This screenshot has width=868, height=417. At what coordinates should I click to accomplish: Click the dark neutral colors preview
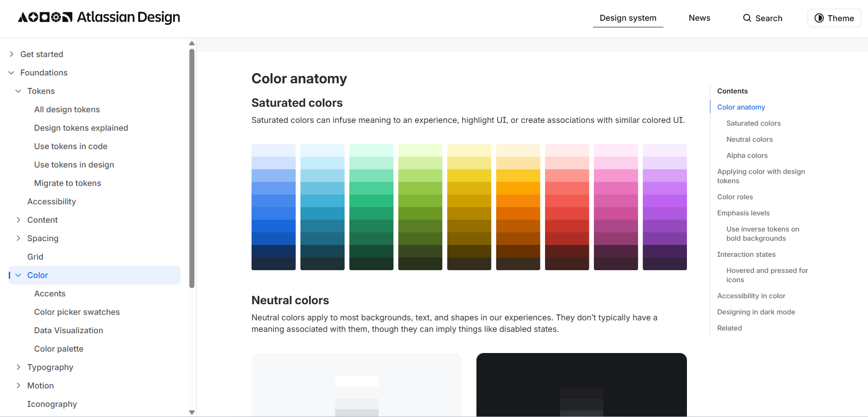pyautogui.click(x=581, y=385)
